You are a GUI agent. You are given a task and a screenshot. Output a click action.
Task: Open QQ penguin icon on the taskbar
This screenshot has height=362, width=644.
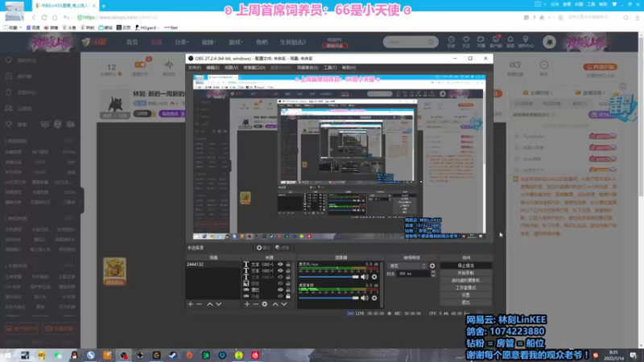[74, 355]
